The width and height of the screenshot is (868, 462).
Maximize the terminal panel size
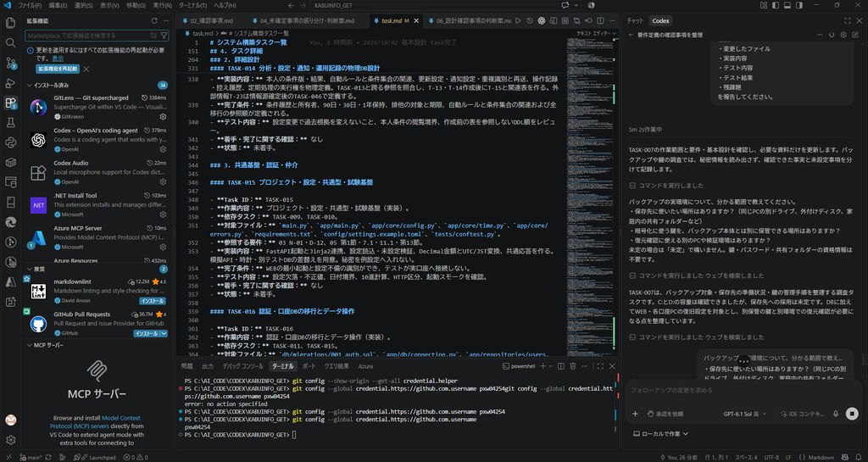pos(600,366)
